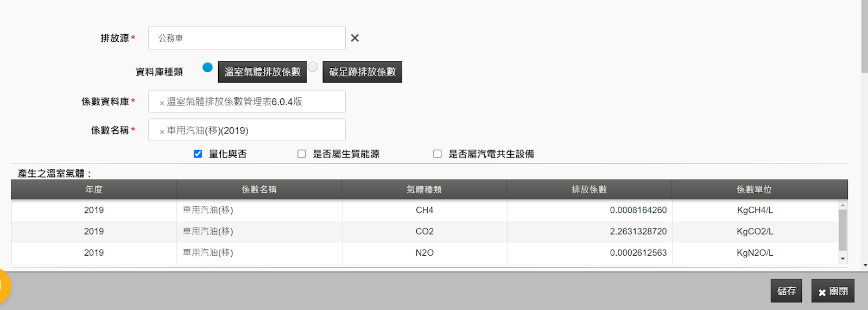
Task: Click the 排放源 input field
Action: click(x=246, y=38)
